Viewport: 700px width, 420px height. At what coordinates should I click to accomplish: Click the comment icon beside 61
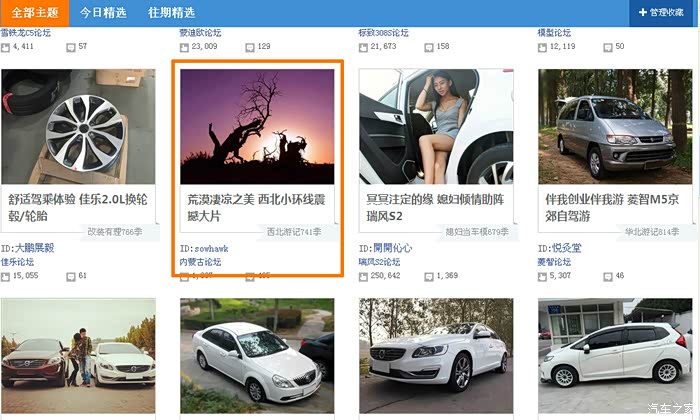71,277
